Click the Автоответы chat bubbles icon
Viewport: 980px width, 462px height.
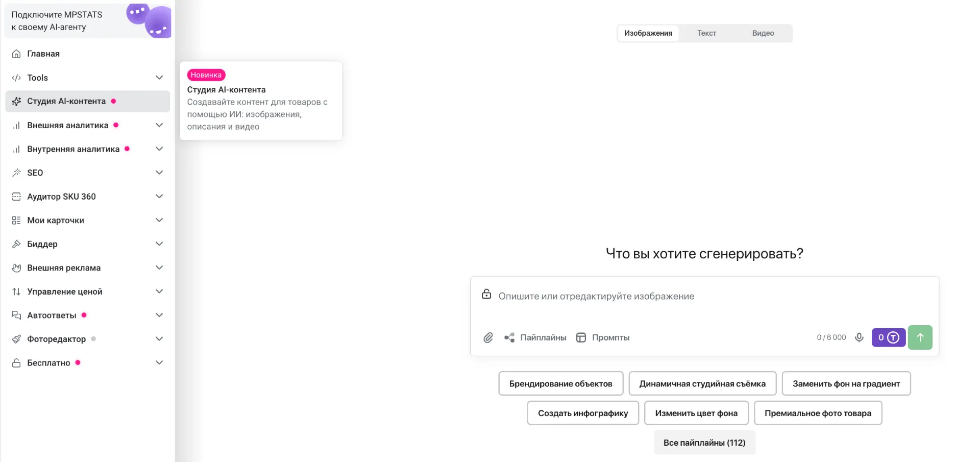point(16,315)
